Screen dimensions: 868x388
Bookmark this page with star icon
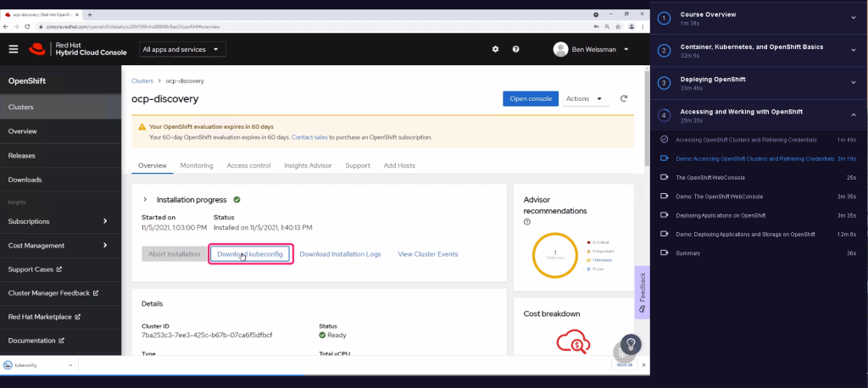(x=619, y=26)
